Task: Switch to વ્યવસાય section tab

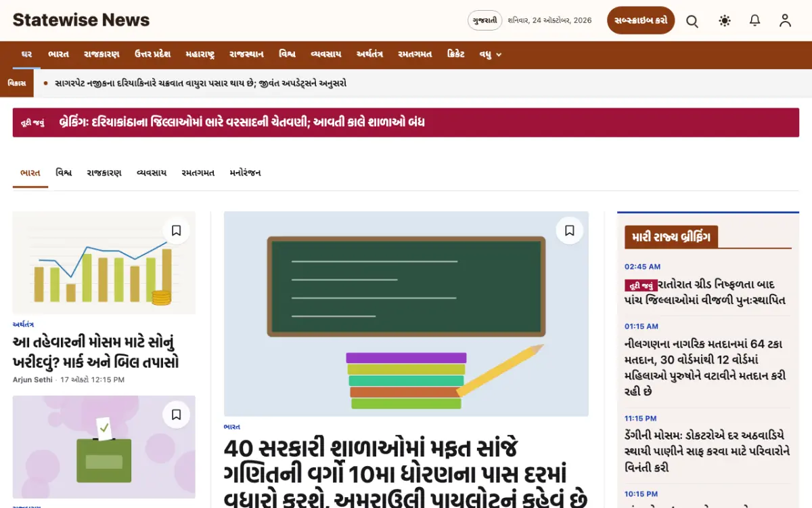Action: pos(152,173)
